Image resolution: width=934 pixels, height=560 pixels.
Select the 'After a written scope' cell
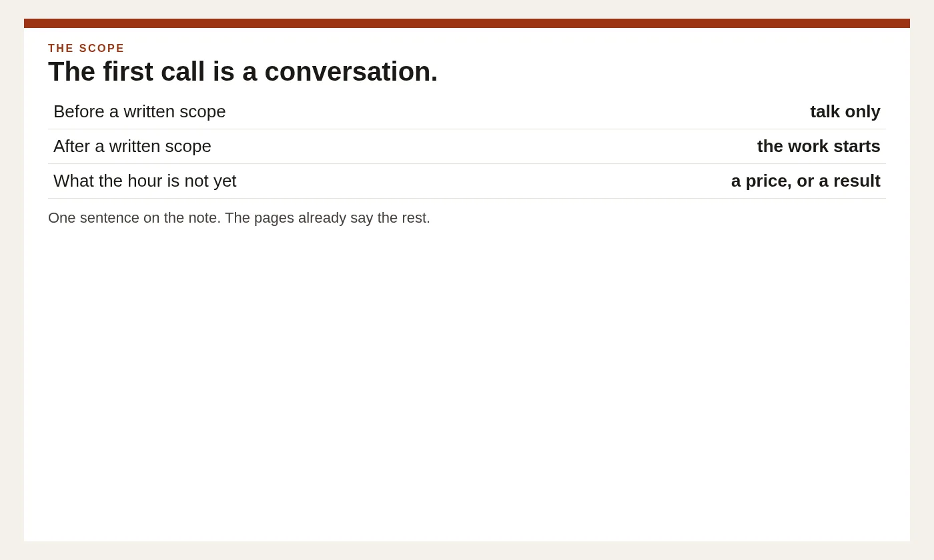(x=132, y=146)
